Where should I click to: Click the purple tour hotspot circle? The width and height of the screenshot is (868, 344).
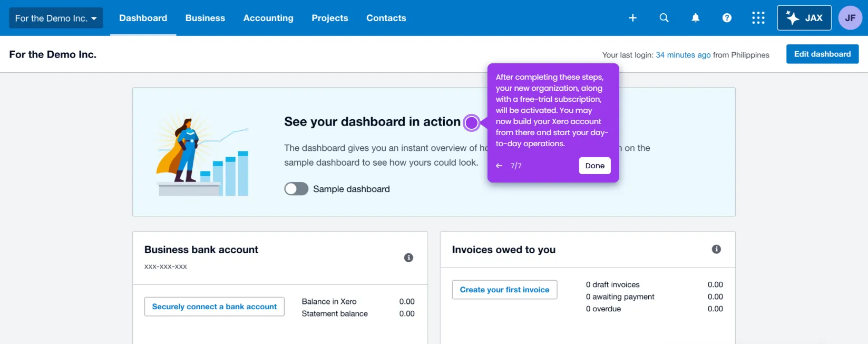(471, 123)
